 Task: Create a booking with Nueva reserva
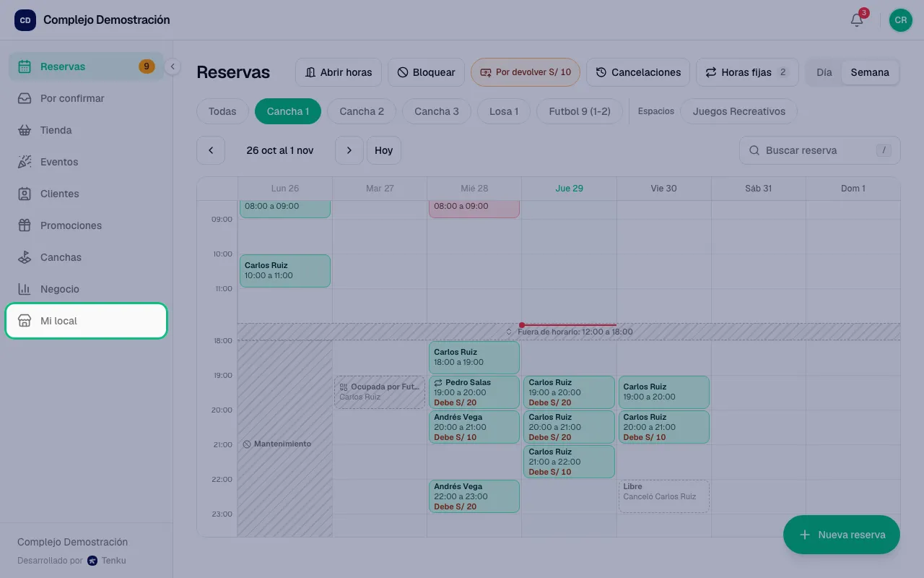842,535
